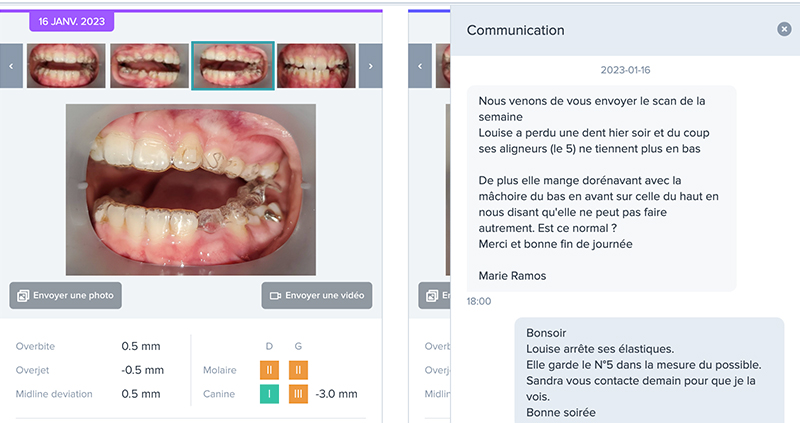Click the message signed Marie Ramos
This screenshot has height=423, width=800.
pyautogui.click(x=601, y=187)
